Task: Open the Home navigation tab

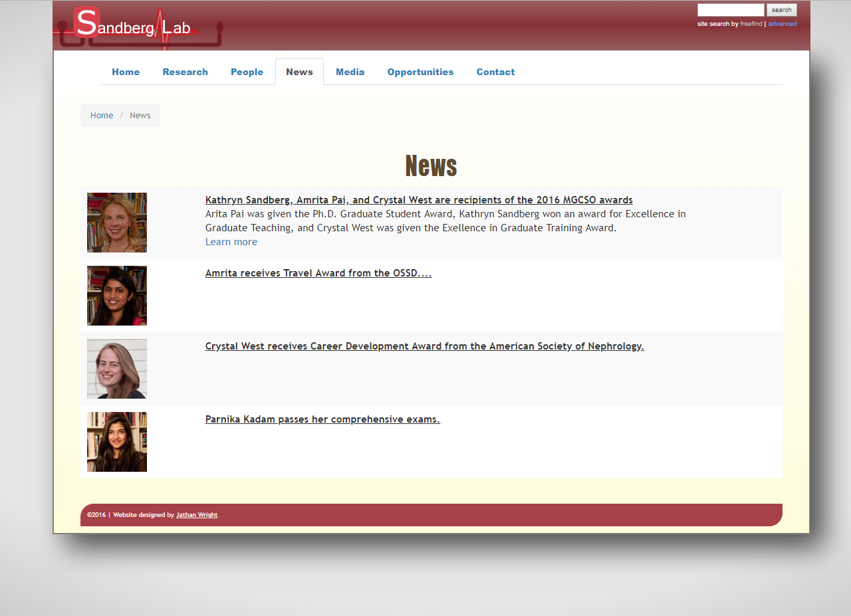Action: pos(126,72)
